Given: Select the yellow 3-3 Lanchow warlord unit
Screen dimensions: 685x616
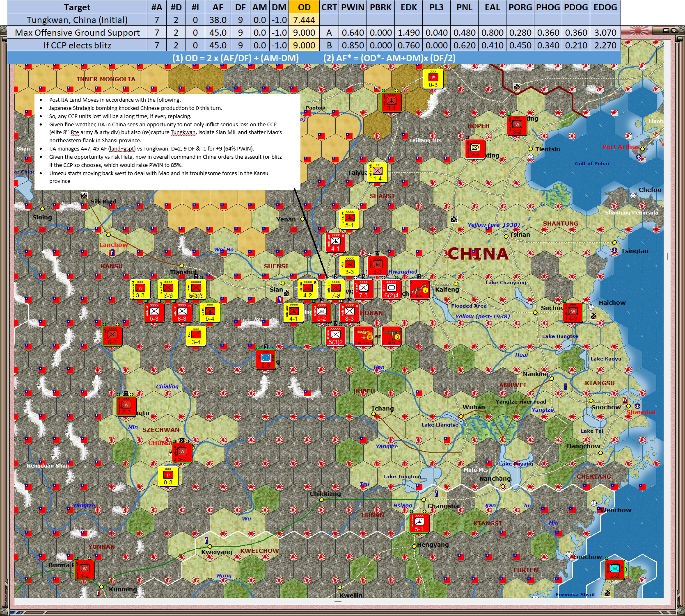Looking at the screenshot, I should point(140,289).
